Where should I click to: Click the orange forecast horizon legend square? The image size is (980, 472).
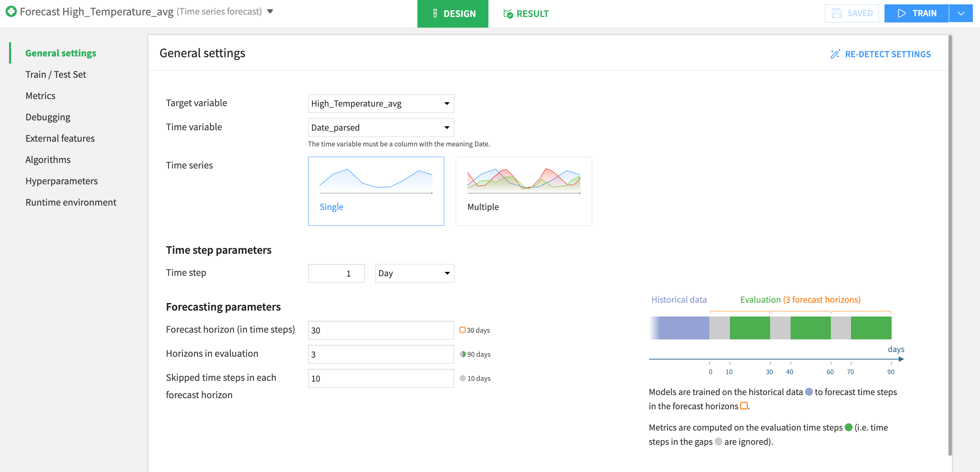[x=462, y=330]
